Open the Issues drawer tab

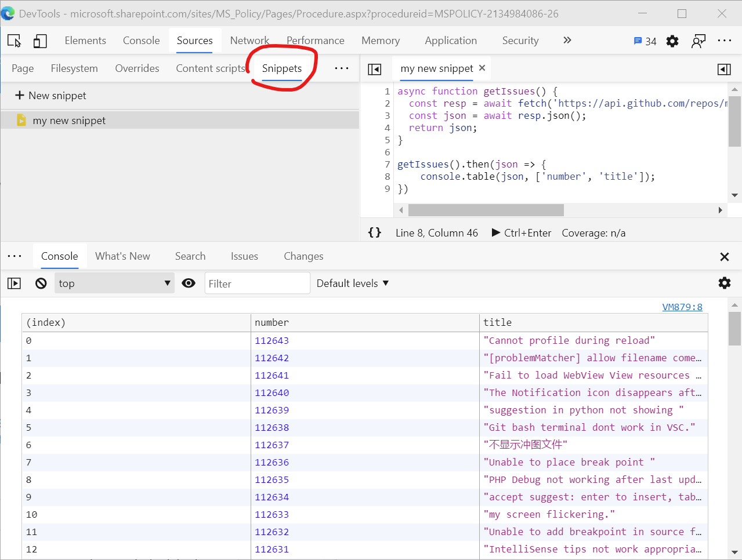(x=244, y=256)
